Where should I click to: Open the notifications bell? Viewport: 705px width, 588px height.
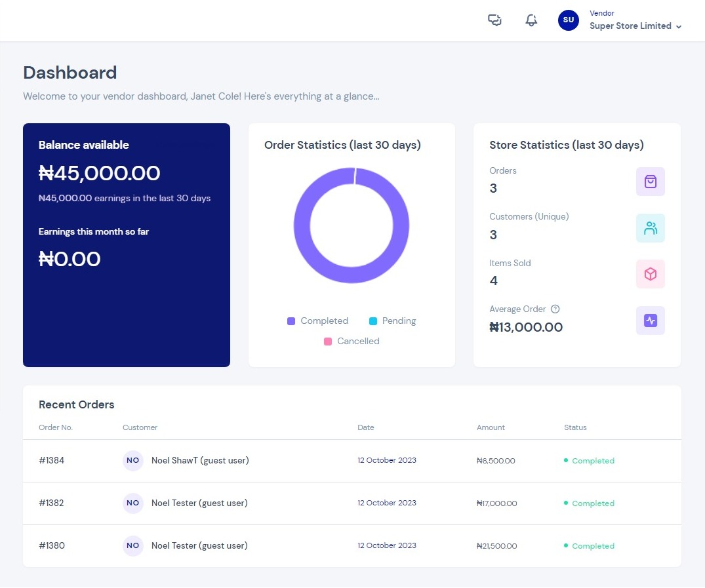(x=531, y=20)
